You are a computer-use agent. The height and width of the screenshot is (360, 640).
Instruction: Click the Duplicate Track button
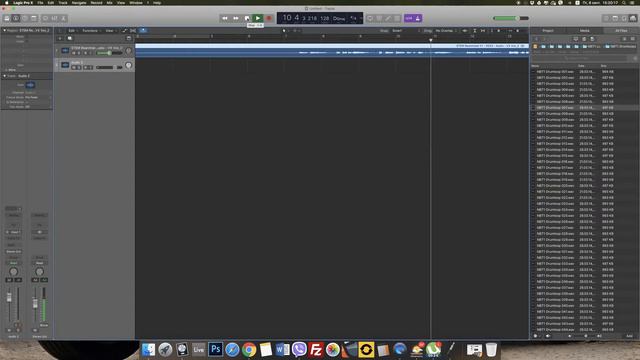69,38
